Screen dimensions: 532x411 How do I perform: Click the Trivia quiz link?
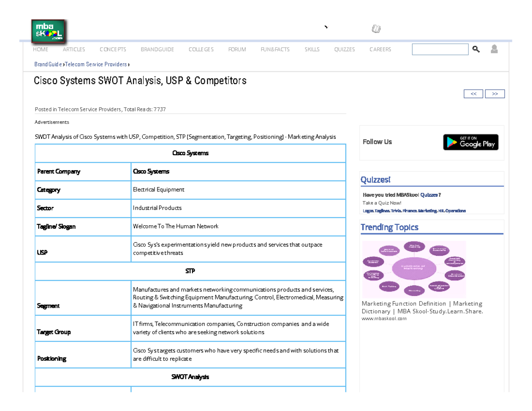pyautogui.click(x=396, y=211)
